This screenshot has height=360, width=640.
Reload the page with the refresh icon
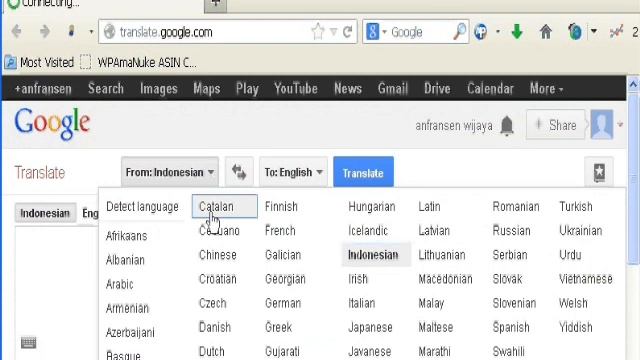[348, 31]
